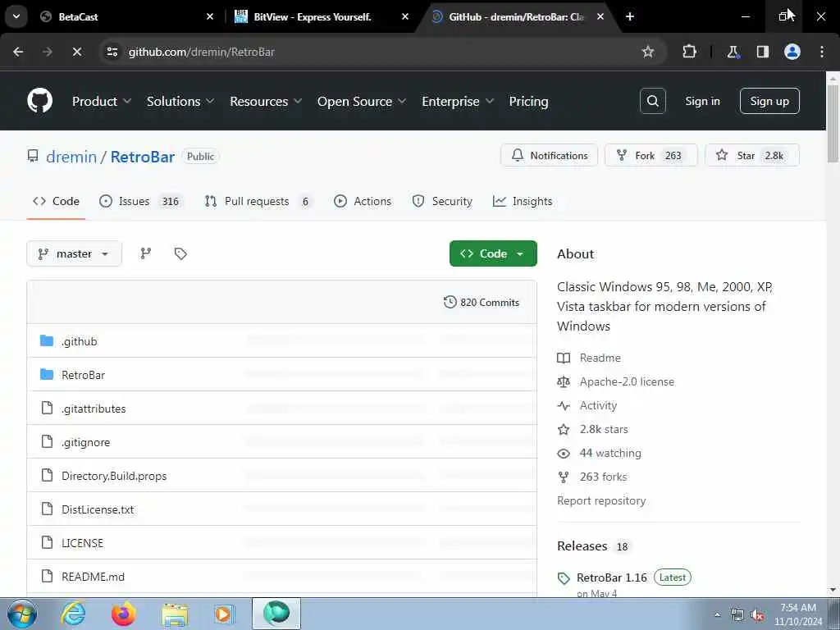Open the Activity link in About
This screenshot has height=630, width=840.
pos(598,405)
